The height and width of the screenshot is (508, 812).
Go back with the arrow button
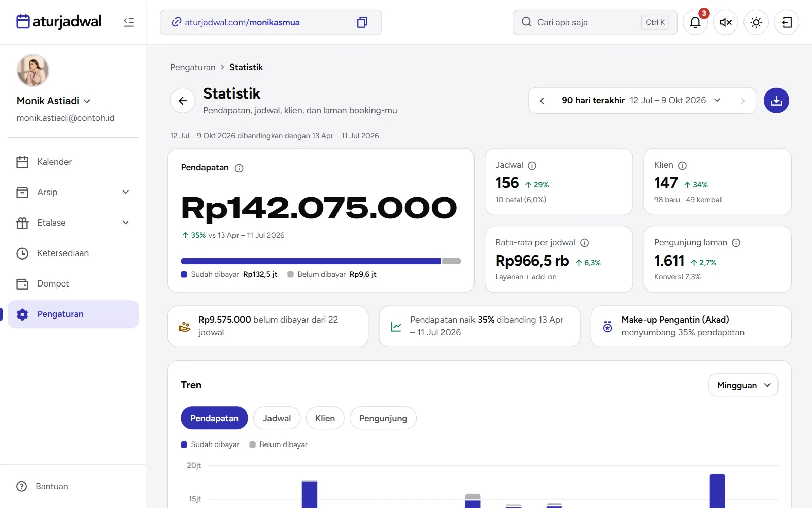coord(183,101)
